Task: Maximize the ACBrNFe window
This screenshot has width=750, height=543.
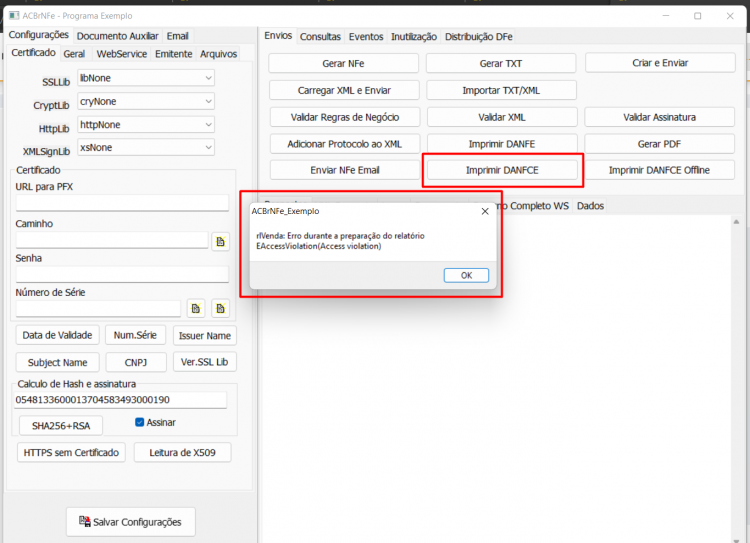Action: coord(698,16)
